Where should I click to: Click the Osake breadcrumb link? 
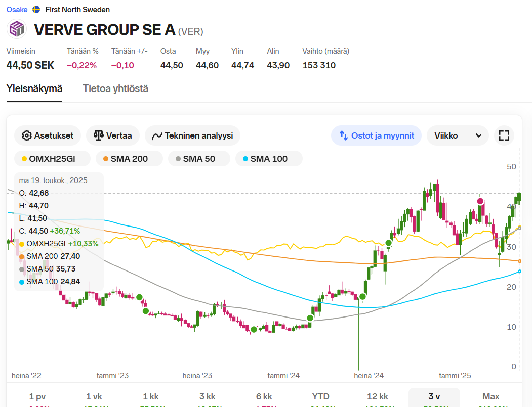click(x=17, y=10)
